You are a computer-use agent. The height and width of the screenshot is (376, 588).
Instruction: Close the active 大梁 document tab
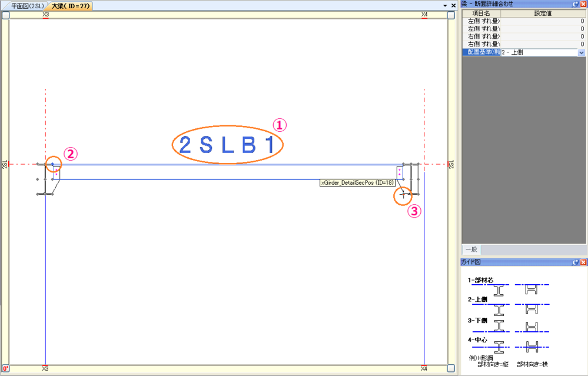[453, 6]
